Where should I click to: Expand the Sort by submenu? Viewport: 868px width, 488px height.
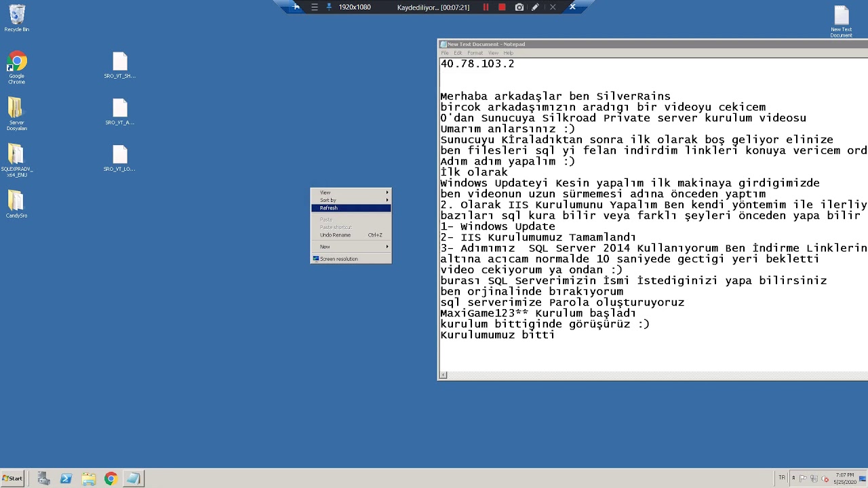[351, 200]
